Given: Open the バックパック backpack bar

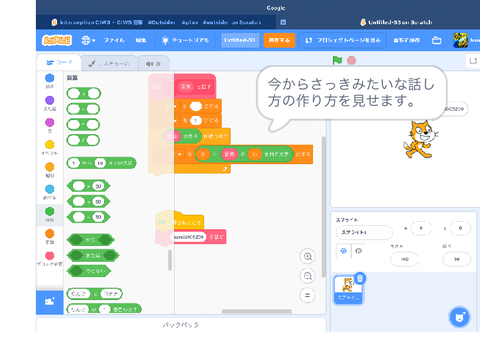Looking at the screenshot, I should [x=181, y=325].
